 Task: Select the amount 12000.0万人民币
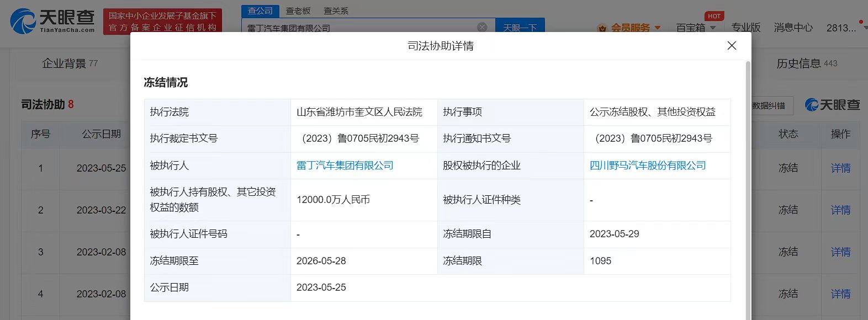333,200
